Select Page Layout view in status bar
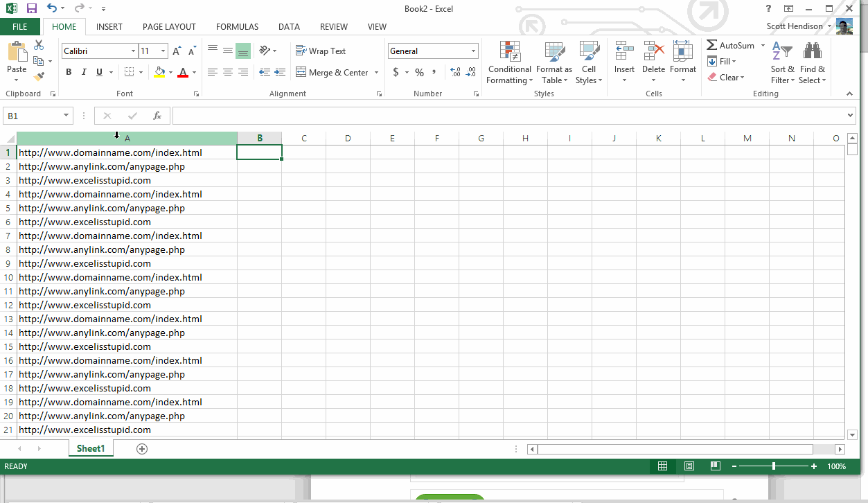The image size is (868, 503). (689, 466)
